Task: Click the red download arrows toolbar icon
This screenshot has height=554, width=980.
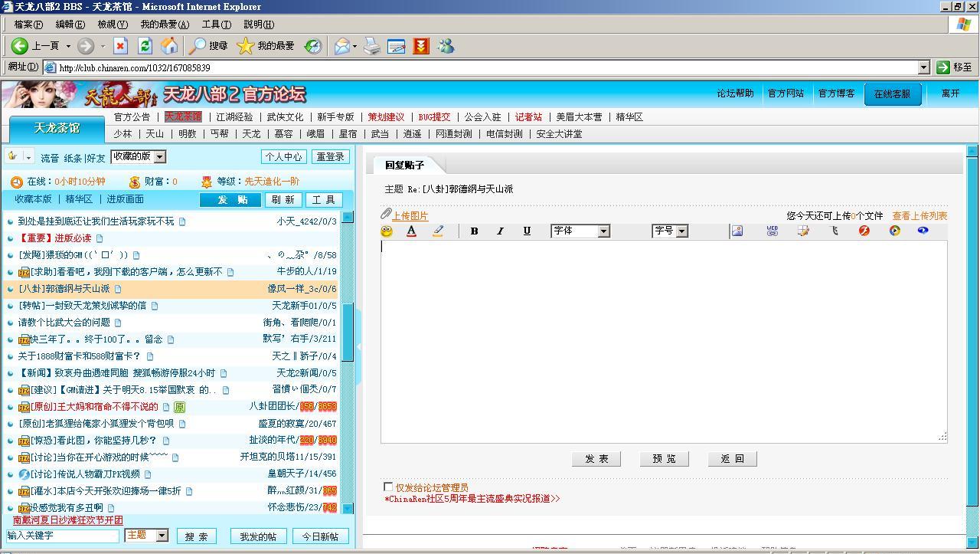Action: click(421, 46)
